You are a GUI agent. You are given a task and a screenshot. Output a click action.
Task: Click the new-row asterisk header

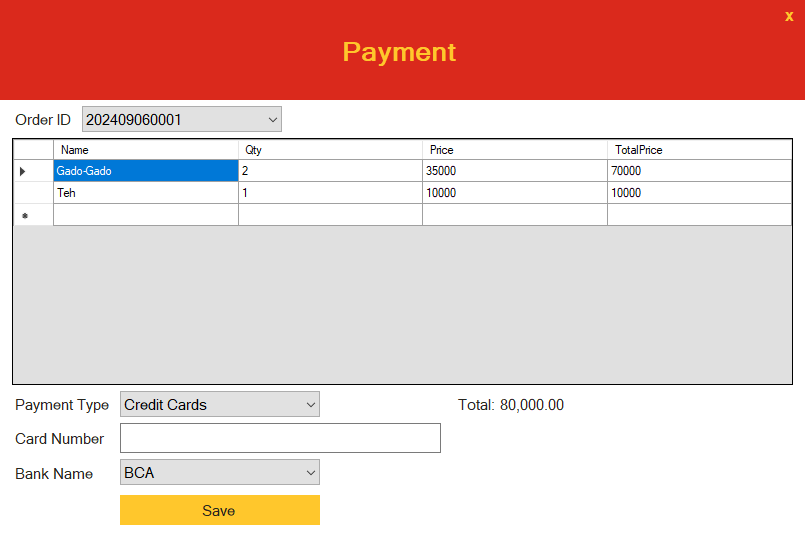[33, 215]
